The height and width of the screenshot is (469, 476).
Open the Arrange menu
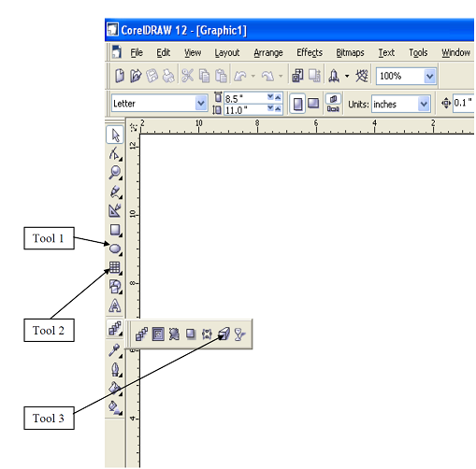coord(268,53)
